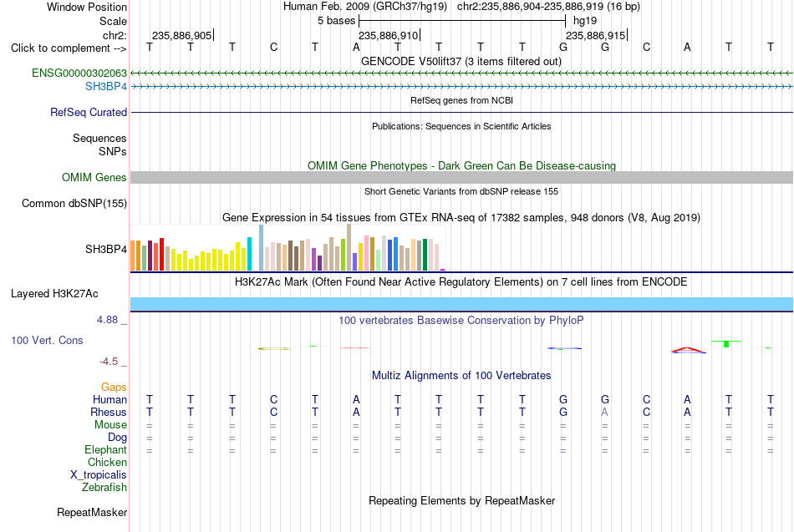The width and height of the screenshot is (794, 532).
Task: Click the Elephant alignment row label
Action: (x=105, y=450)
